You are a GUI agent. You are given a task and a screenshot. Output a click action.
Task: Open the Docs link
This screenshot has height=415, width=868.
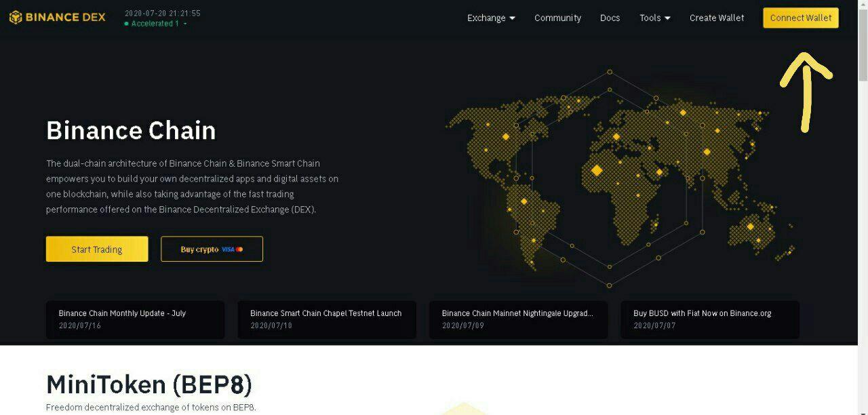coord(610,18)
